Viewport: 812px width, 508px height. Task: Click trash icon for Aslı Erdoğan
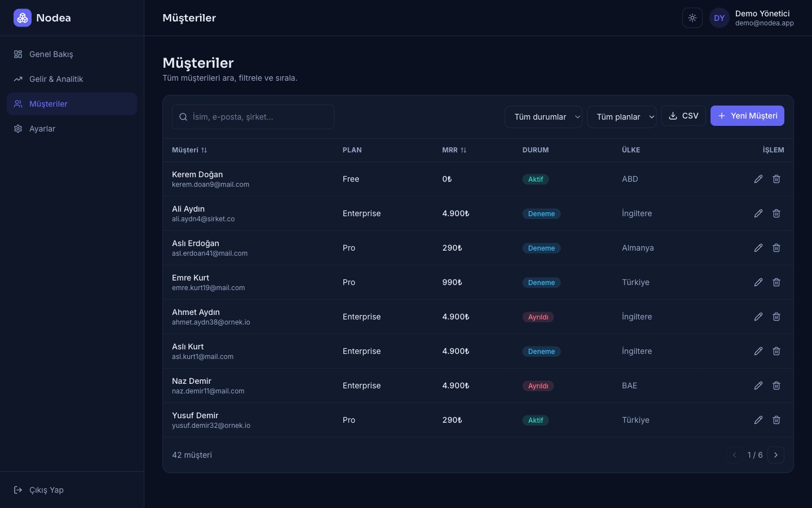coord(776,248)
